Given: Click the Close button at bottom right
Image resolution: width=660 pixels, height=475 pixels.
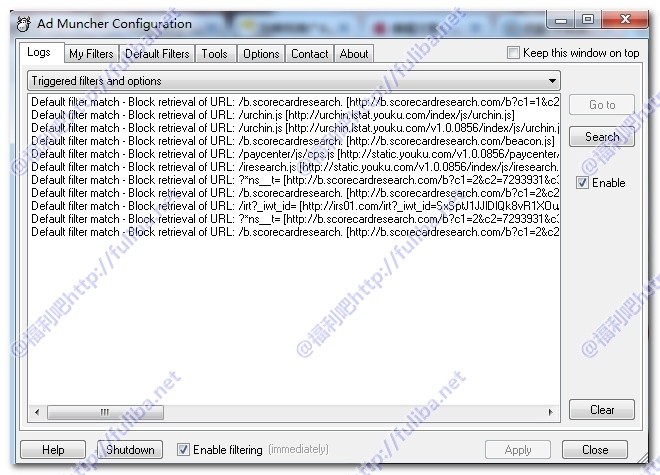Looking at the screenshot, I should point(595,450).
